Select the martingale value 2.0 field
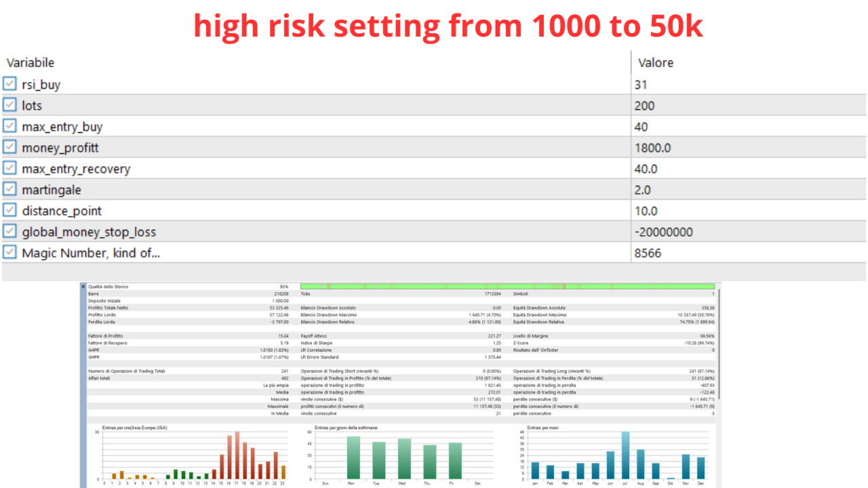The width and height of the screenshot is (868, 488). (749, 189)
